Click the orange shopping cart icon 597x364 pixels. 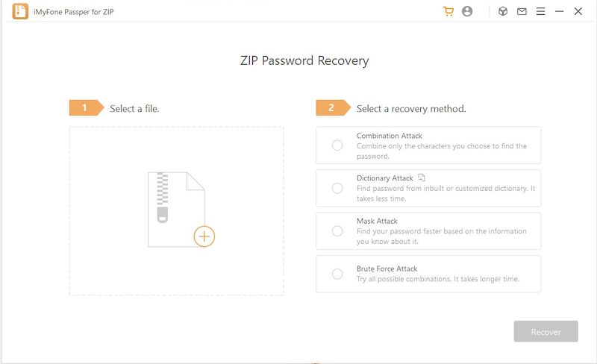point(448,11)
